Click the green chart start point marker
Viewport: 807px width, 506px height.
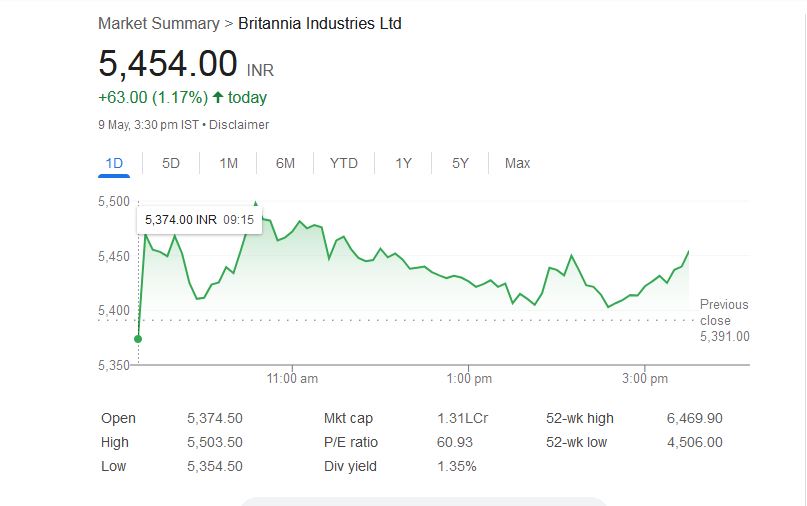pos(138,339)
